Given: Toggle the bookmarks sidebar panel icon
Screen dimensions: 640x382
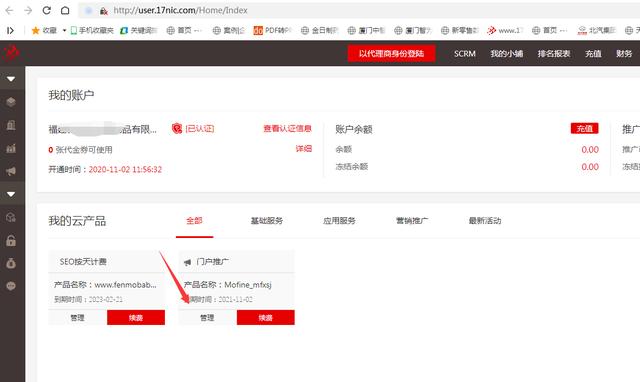Looking at the screenshot, I should (x=10, y=30).
